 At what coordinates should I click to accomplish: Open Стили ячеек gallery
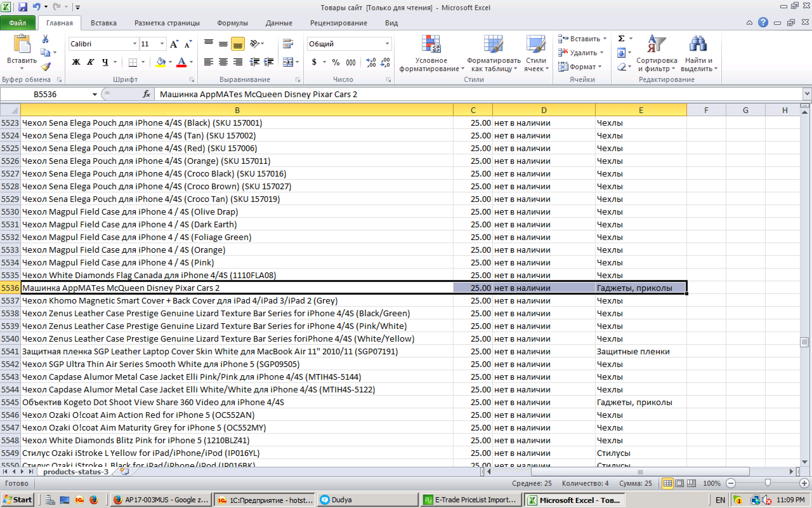536,53
